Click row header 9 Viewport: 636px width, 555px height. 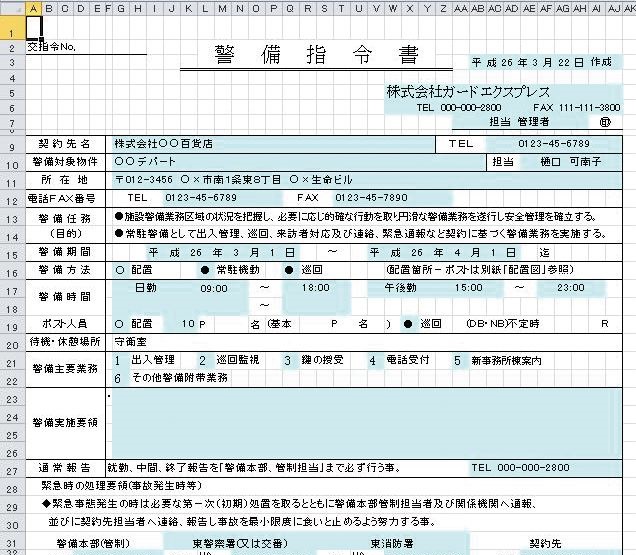(x=12, y=147)
